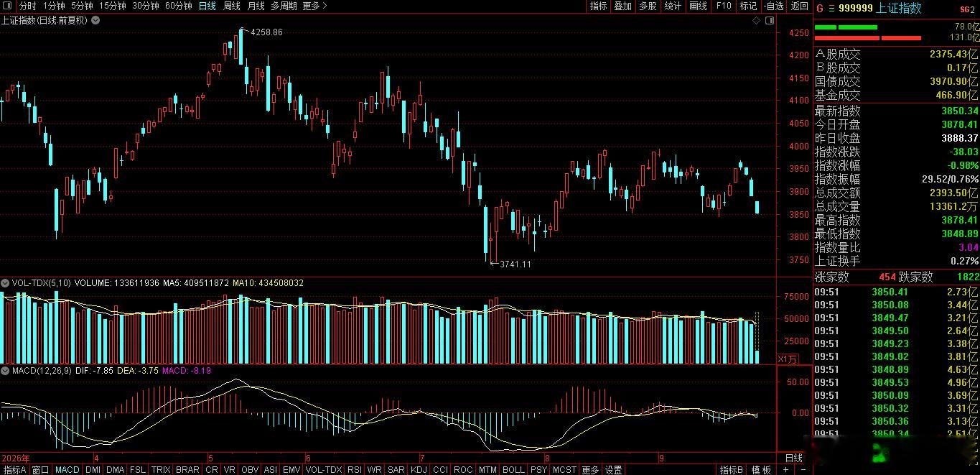
Task: Expand the 上证指数 main chart dropdown arrow
Action: 95,21
